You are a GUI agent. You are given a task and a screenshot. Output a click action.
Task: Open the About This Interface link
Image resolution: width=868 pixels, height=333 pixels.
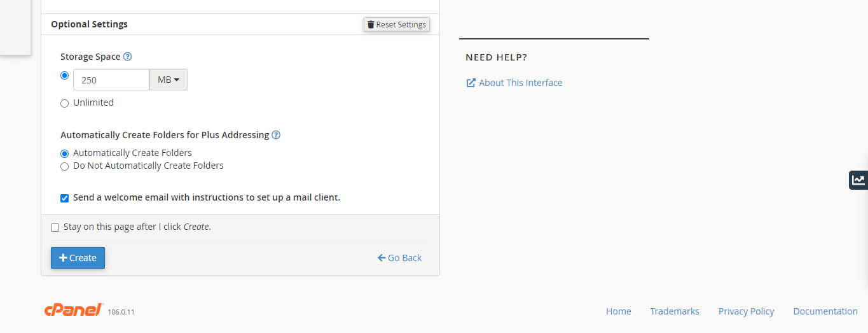(x=520, y=83)
